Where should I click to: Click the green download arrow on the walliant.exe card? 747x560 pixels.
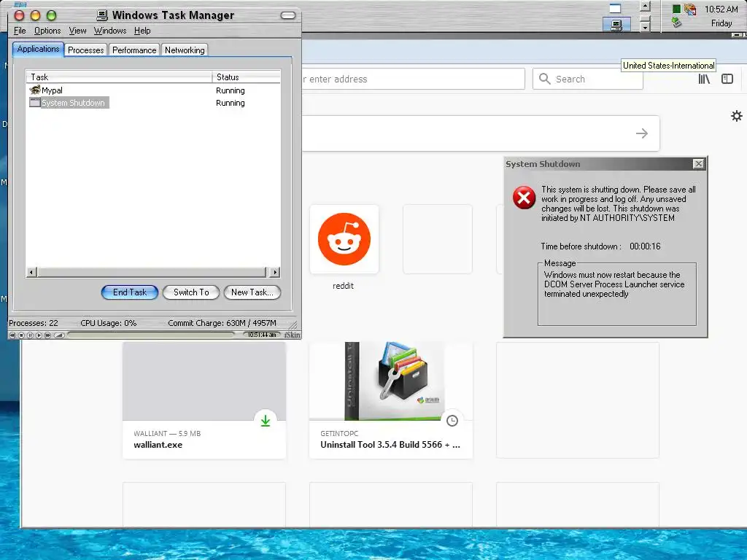(266, 421)
